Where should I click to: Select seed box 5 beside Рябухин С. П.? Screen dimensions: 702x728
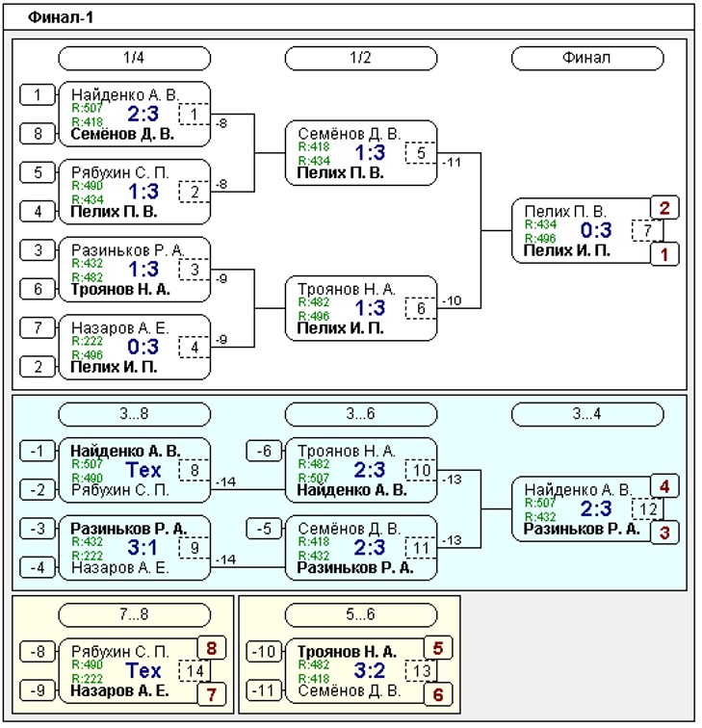pos(38,172)
